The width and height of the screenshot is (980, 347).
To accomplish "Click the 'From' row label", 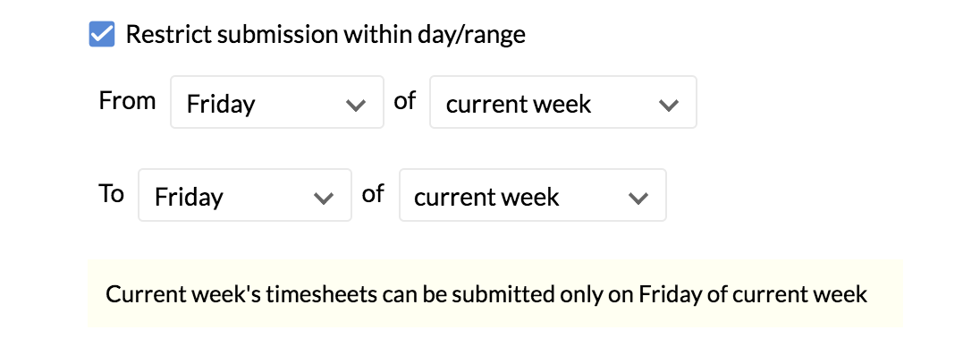I will point(128,101).
